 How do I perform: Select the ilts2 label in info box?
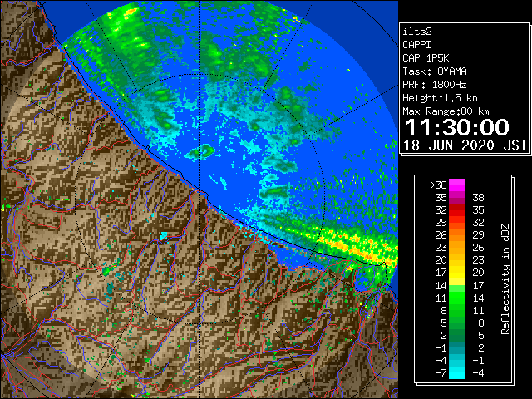click(x=417, y=32)
